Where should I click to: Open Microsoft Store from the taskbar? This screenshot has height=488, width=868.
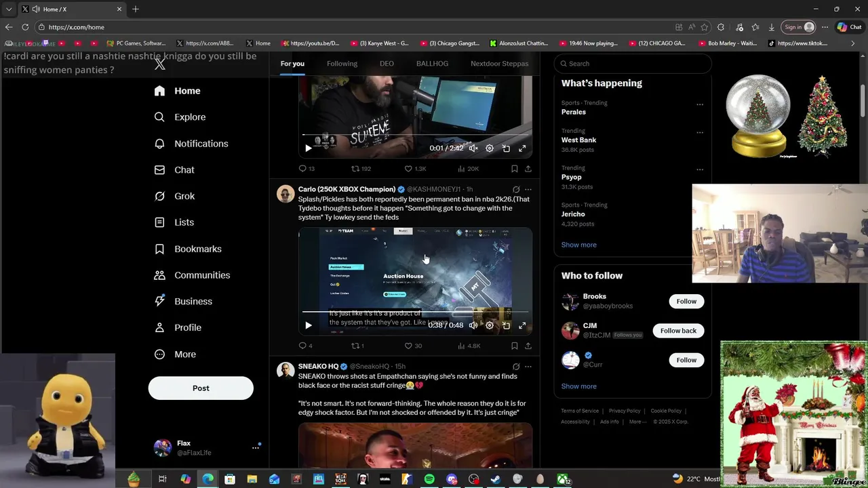click(x=230, y=479)
